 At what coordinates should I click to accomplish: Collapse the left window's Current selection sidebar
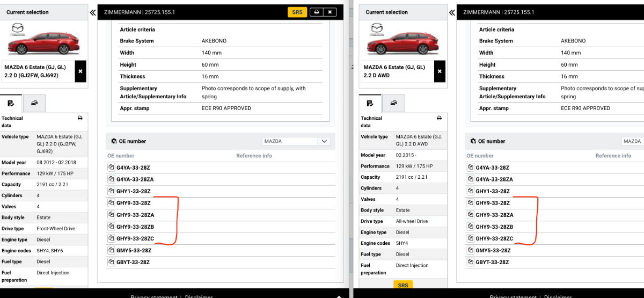click(x=93, y=12)
